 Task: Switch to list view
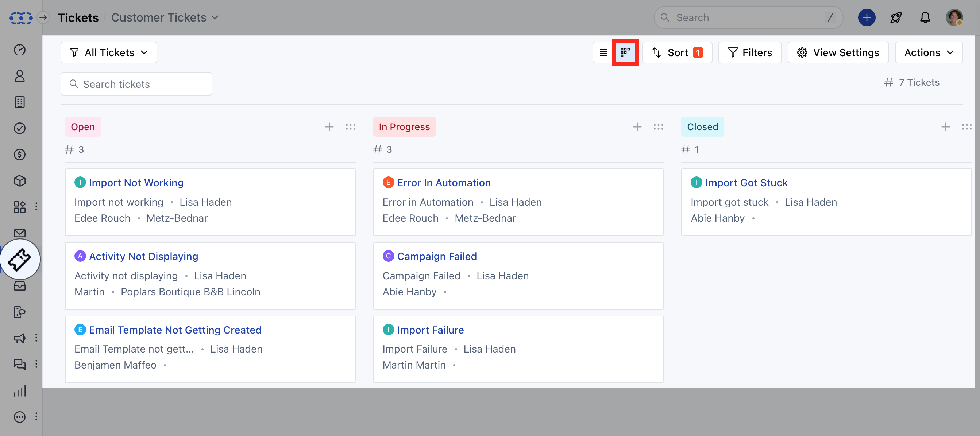603,52
